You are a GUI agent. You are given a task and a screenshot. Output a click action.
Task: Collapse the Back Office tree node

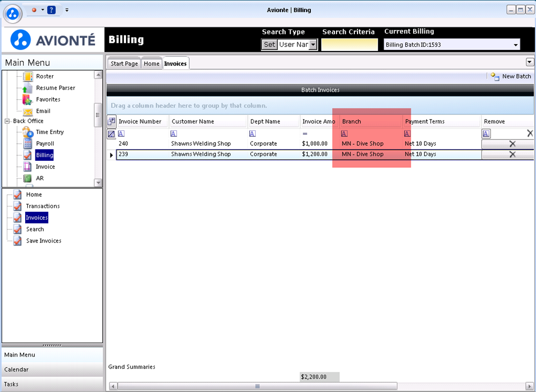pos(7,121)
